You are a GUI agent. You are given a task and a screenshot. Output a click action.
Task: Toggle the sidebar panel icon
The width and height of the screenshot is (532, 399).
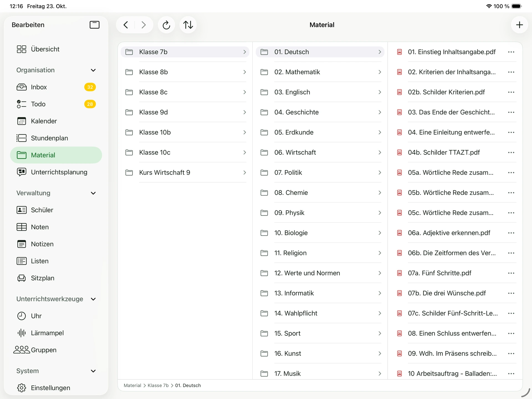click(94, 25)
